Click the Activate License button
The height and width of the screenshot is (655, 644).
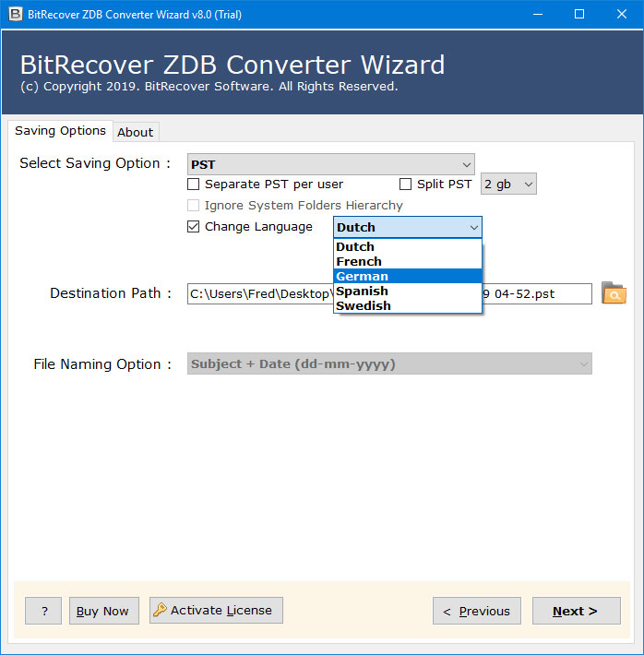tap(216, 610)
